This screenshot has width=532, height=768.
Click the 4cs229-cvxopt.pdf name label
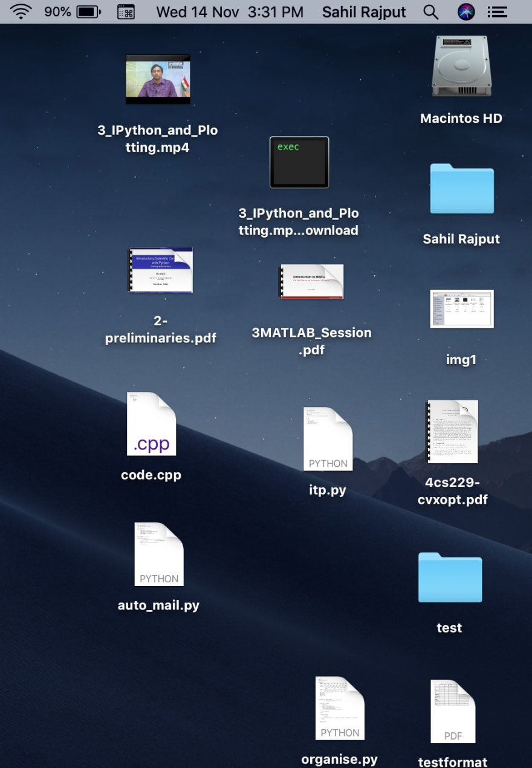pyautogui.click(x=452, y=491)
